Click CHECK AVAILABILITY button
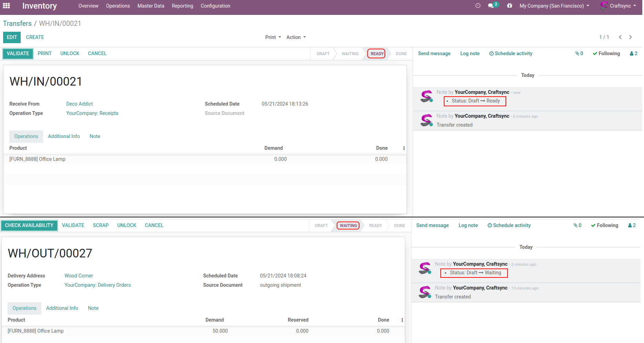The width and height of the screenshot is (644, 343). [29, 225]
